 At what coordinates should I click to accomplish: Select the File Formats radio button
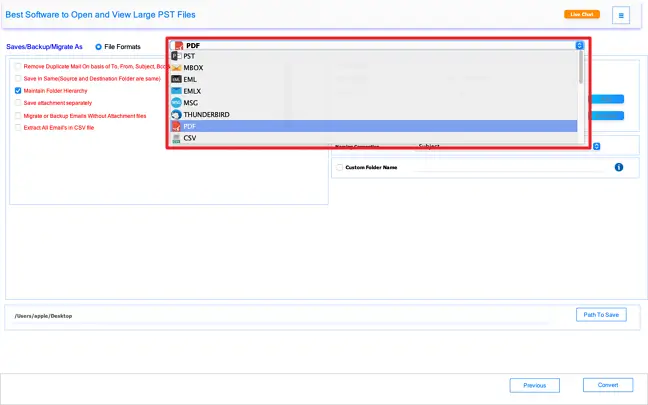98,46
